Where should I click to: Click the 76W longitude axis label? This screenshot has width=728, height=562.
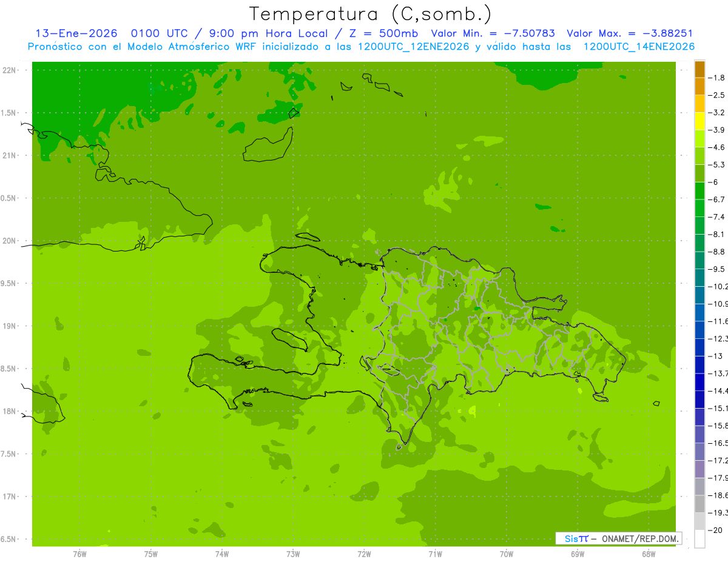(79, 554)
